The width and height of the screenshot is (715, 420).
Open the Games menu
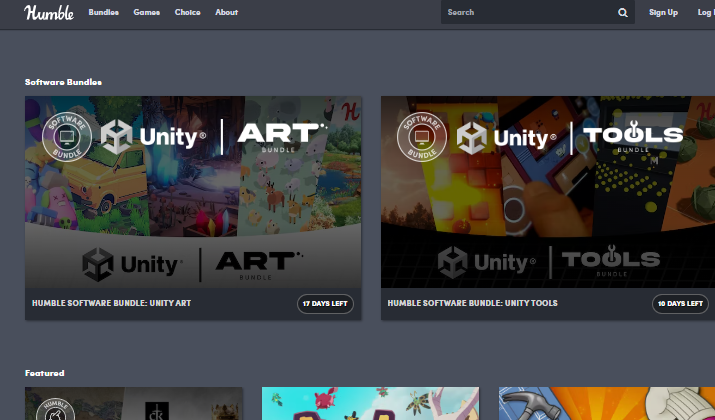pyautogui.click(x=146, y=12)
